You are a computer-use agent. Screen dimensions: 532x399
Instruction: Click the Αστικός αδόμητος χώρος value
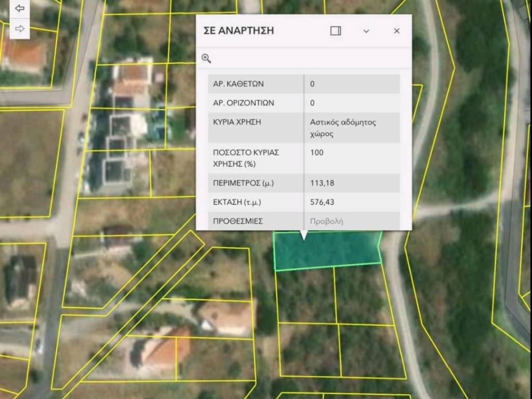(342, 128)
